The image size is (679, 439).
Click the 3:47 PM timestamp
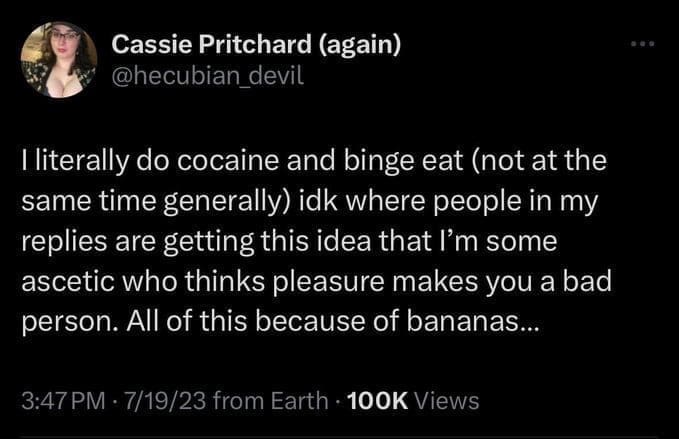tap(59, 401)
